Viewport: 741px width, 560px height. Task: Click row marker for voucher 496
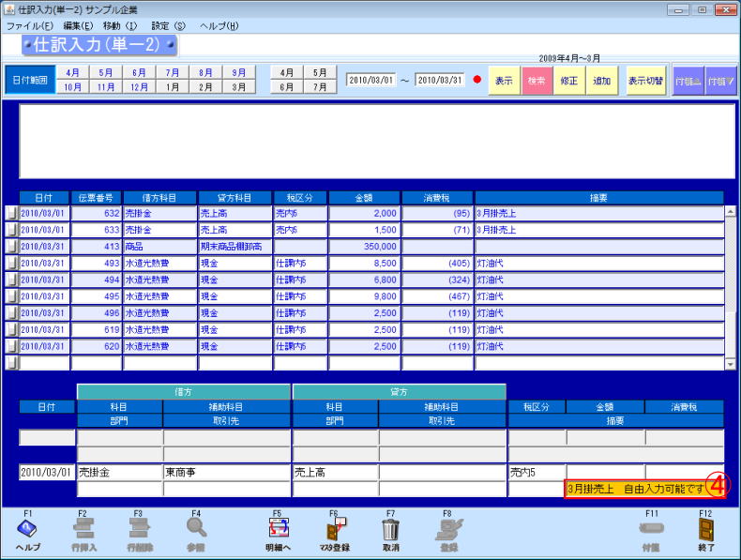coord(11,313)
